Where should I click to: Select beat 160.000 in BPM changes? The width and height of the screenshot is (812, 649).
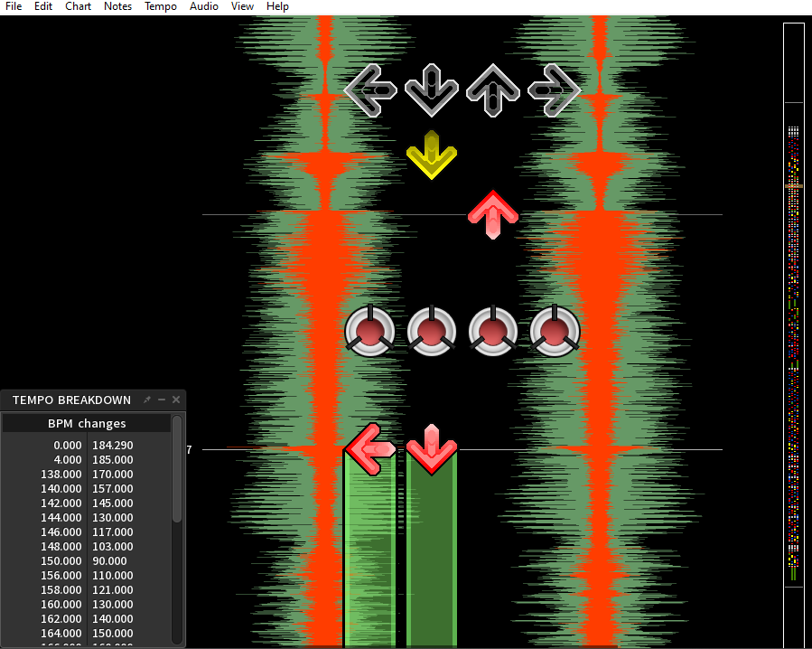pyautogui.click(x=61, y=605)
